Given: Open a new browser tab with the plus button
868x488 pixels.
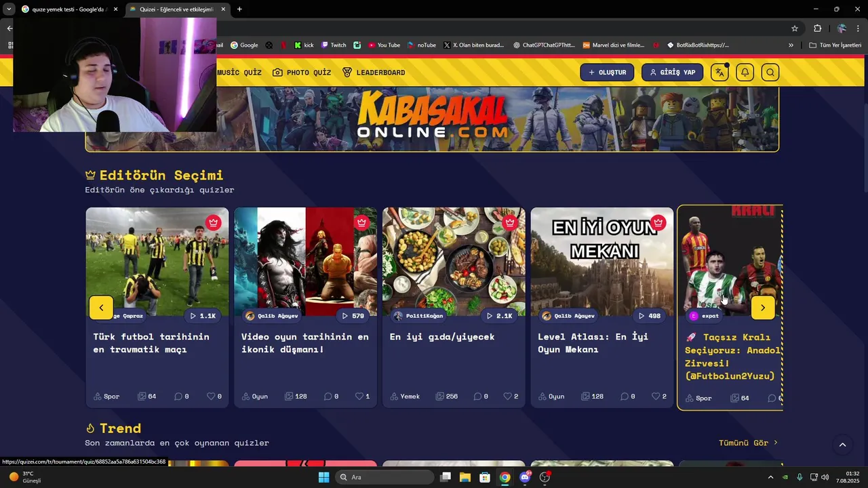Looking at the screenshot, I should (x=239, y=9).
